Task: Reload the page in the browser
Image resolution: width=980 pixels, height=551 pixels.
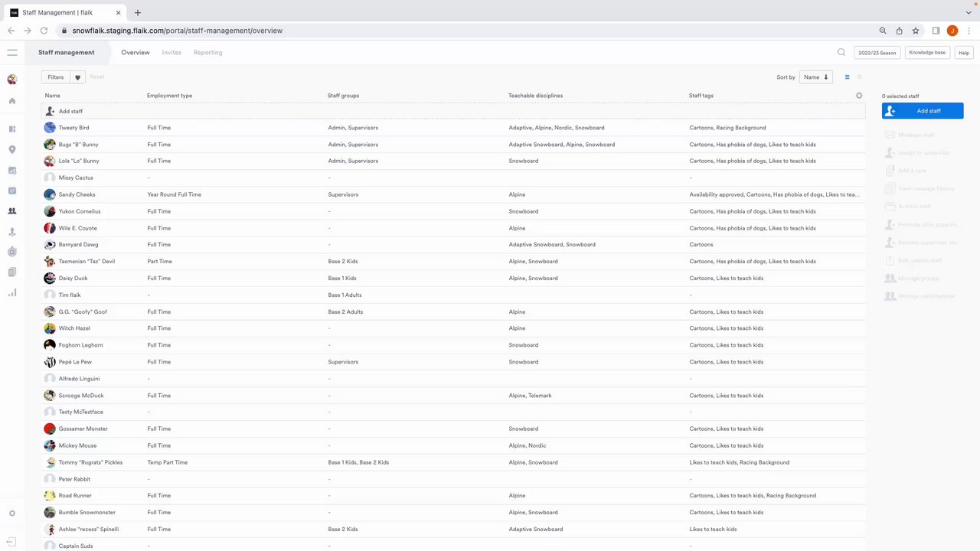Action: pyautogui.click(x=44, y=31)
